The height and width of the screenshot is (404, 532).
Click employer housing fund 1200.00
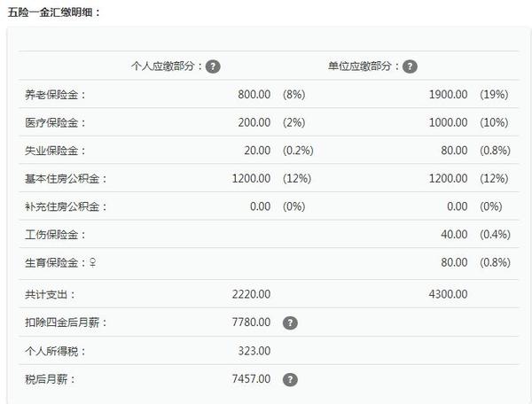pos(448,178)
